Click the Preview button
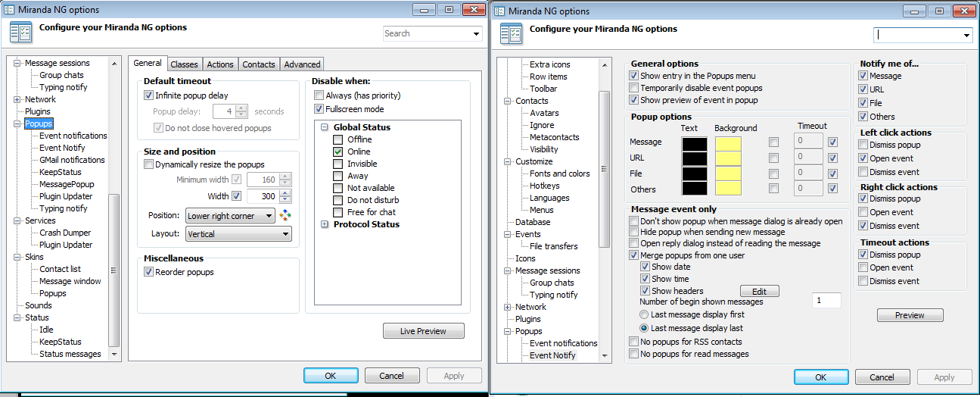Image resolution: width=980 pixels, height=397 pixels. [910, 315]
